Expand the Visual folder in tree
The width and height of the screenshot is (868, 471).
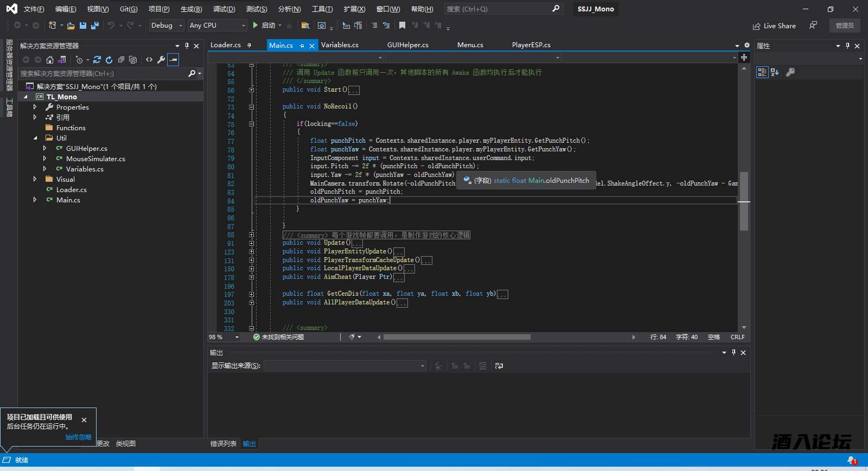coord(35,180)
